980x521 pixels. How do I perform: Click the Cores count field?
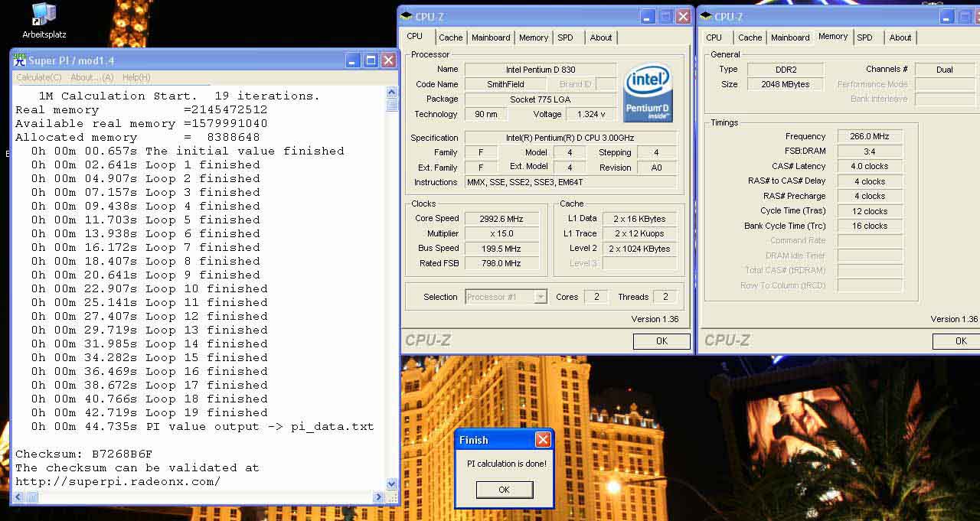596,297
